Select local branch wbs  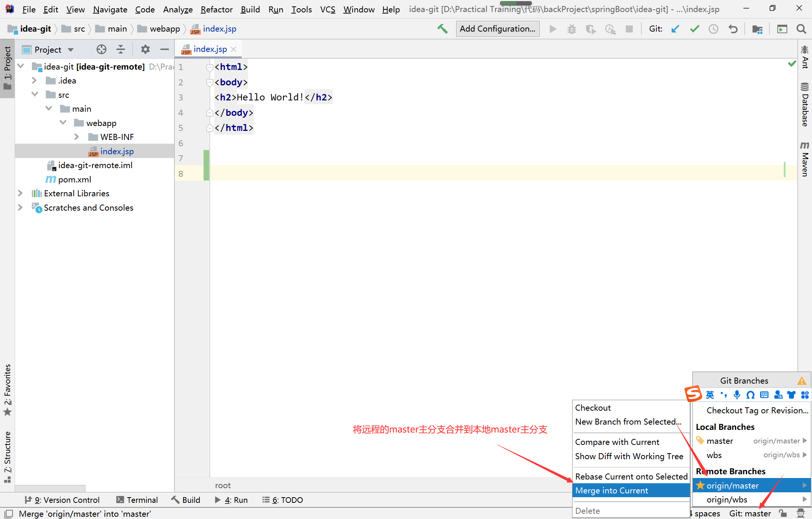tap(752, 455)
